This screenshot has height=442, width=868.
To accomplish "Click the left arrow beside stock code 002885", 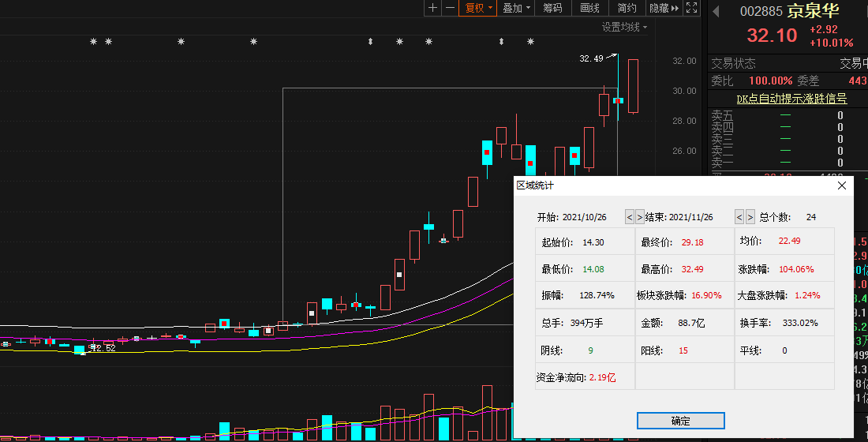I will point(716,11).
